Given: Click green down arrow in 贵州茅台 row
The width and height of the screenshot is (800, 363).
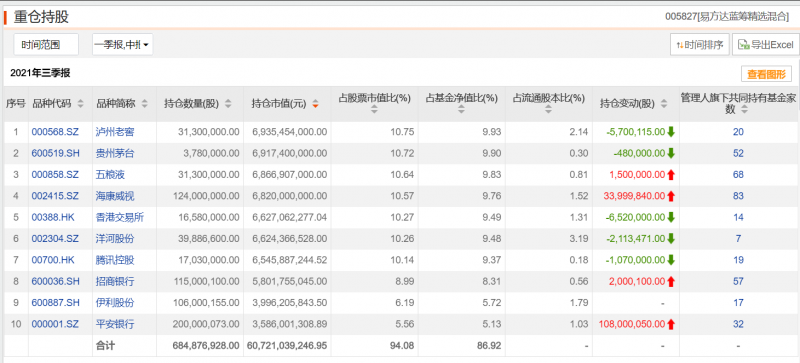Looking at the screenshot, I should (x=671, y=153).
